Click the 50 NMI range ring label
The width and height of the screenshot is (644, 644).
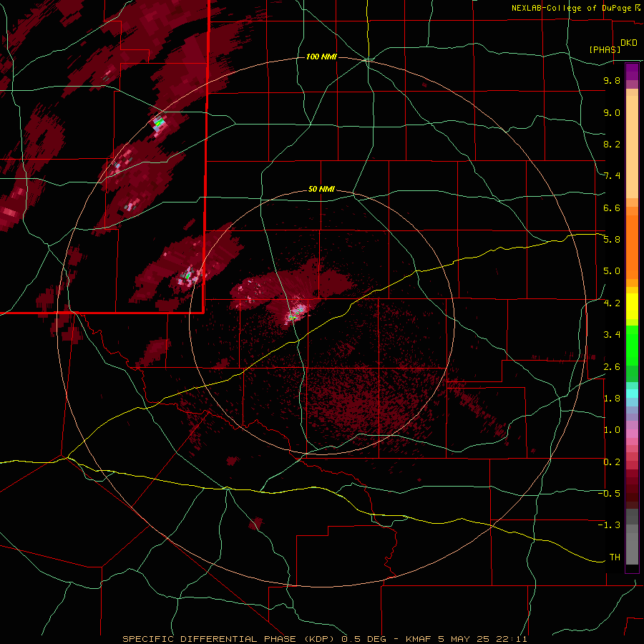321,190
